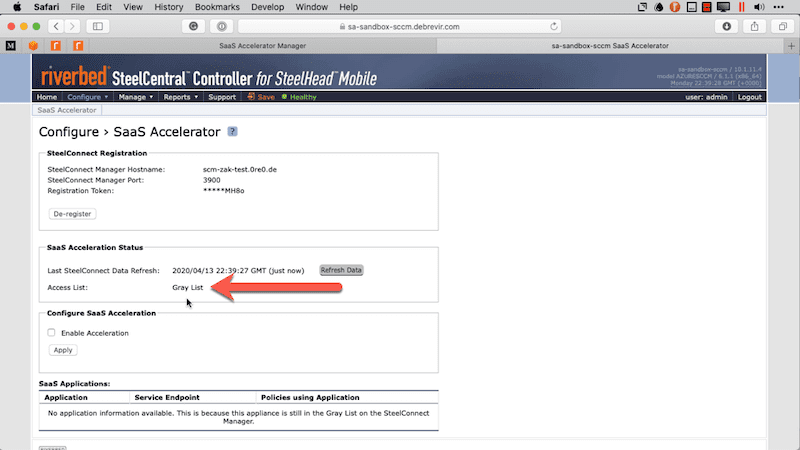Image resolution: width=800 pixels, height=450 pixels.
Task: Open the Safari Window menu
Action: click(x=311, y=7)
